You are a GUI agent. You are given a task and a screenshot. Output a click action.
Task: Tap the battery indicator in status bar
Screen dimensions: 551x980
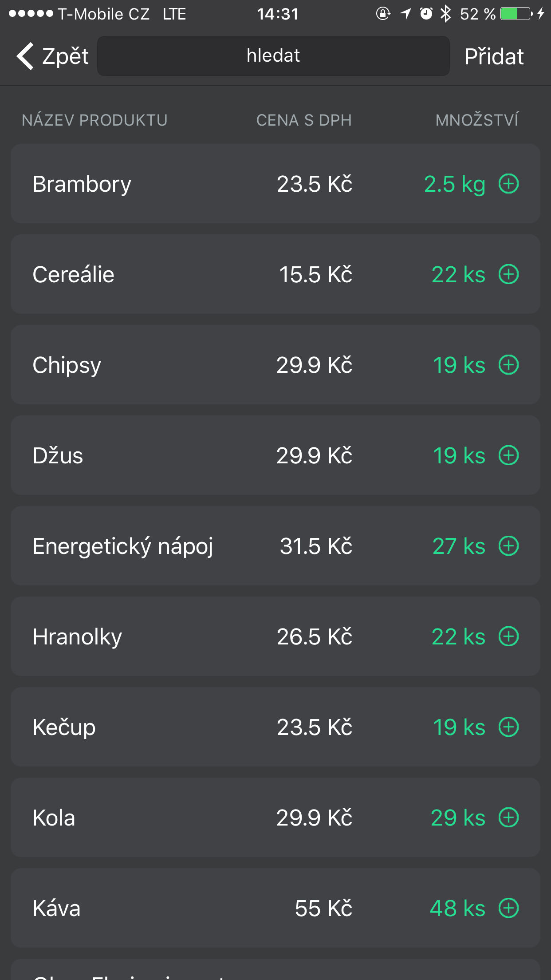click(516, 14)
